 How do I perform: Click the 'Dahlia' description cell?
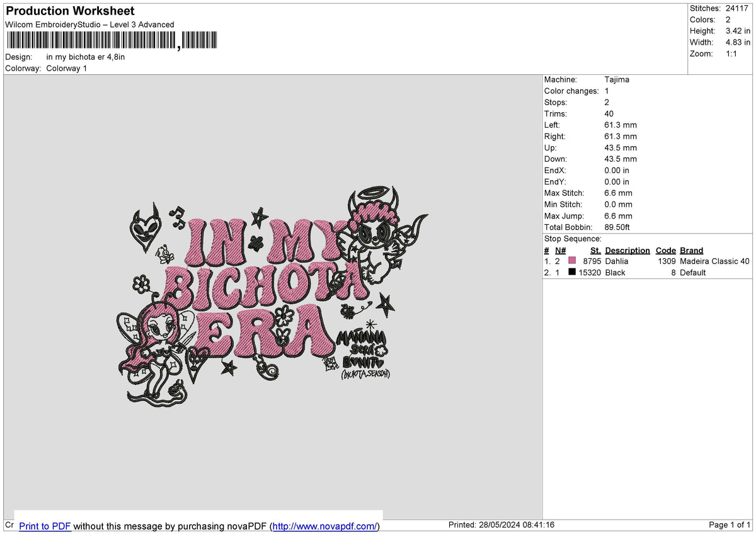tap(617, 261)
